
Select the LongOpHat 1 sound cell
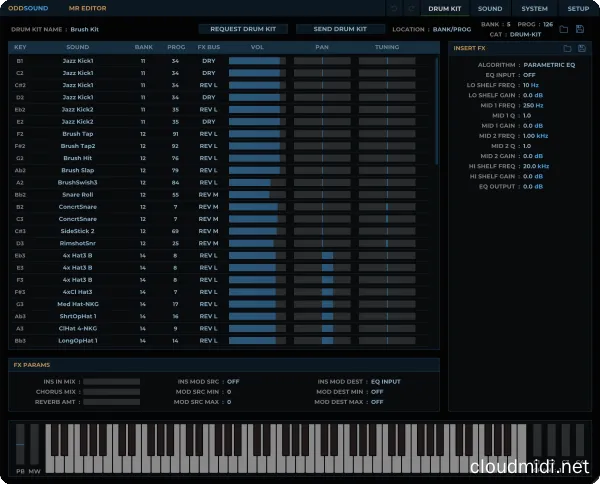pyautogui.click(x=78, y=341)
